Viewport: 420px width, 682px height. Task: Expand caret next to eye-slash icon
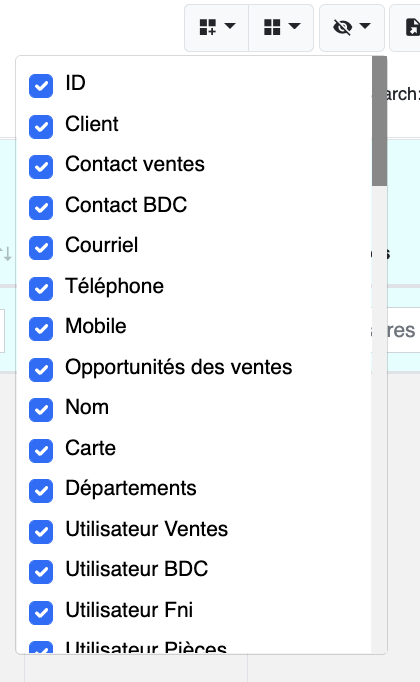pyautogui.click(x=365, y=27)
